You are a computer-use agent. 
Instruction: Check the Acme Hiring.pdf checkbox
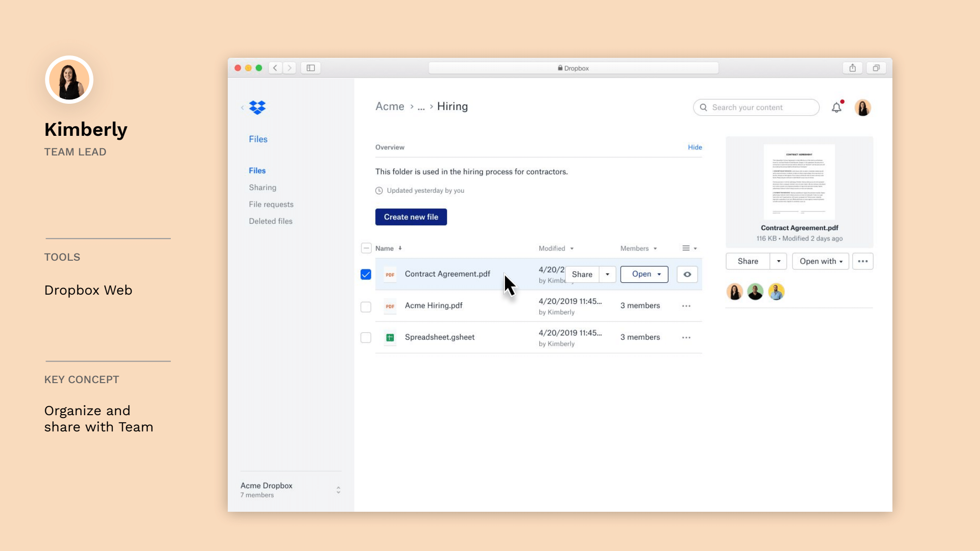pos(366,307)
